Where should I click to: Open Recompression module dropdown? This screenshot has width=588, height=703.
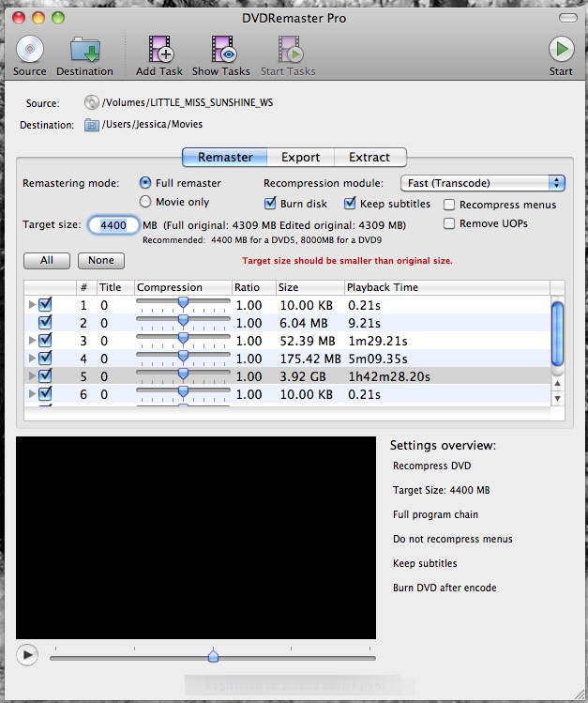click(483, 183)
